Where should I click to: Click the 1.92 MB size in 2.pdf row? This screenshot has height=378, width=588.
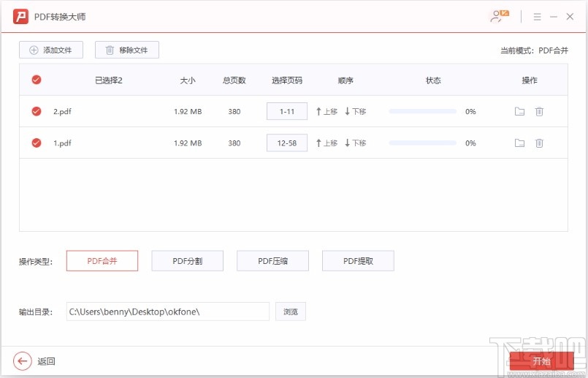(x=188, y=111)
